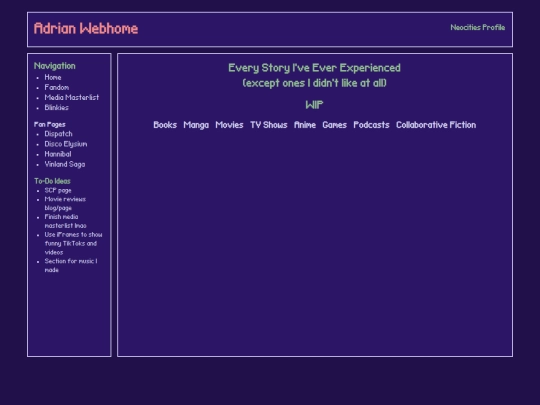The width and height of the screenshot is (540, 405).
Task: Click the Navigation sidebar heading
Action: click(54, 66)
